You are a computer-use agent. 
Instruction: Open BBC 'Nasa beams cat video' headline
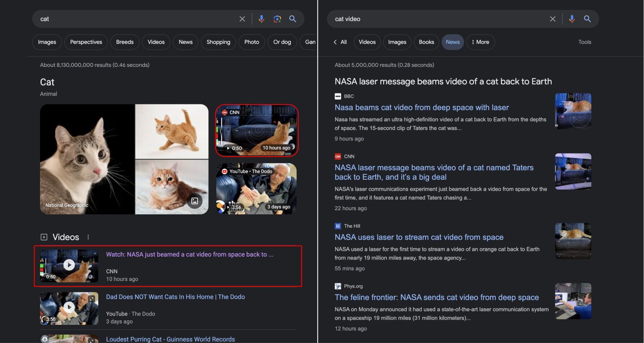pyautogui.click(x=422, y=107)
